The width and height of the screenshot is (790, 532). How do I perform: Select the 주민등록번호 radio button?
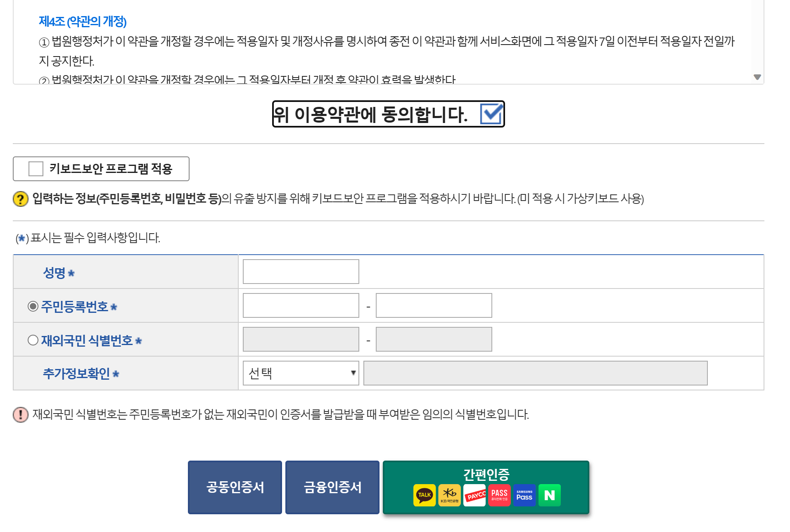pyautogui.click(x=33, y=306)
